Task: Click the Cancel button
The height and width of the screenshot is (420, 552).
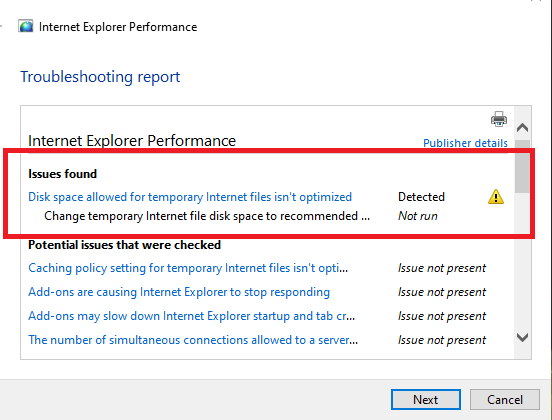Action: point(504,400)
